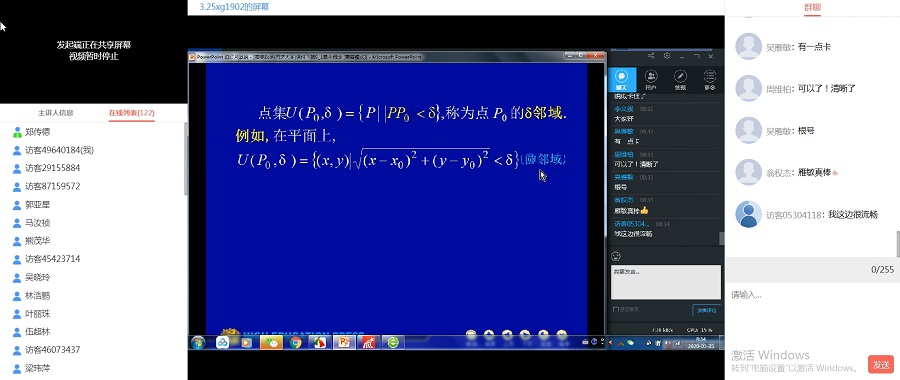Open the emoji smiley picker above chat box
This screenshot has width=900, height=380.
pos(616,256)
